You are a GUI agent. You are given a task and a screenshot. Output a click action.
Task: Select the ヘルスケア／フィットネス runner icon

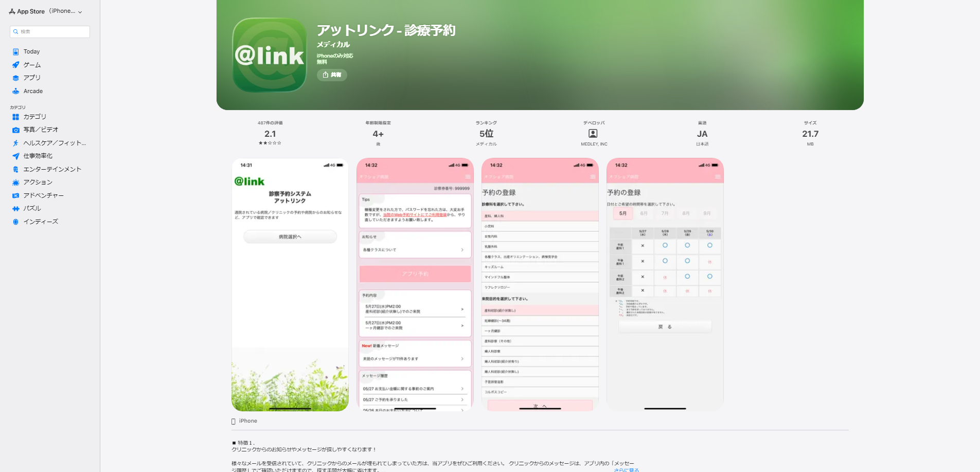point(16,143)
